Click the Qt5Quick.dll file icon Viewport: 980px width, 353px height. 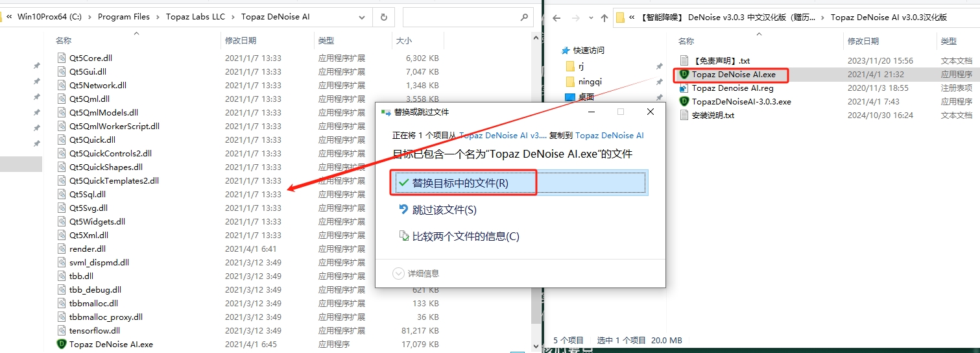(x=62, y=140)
